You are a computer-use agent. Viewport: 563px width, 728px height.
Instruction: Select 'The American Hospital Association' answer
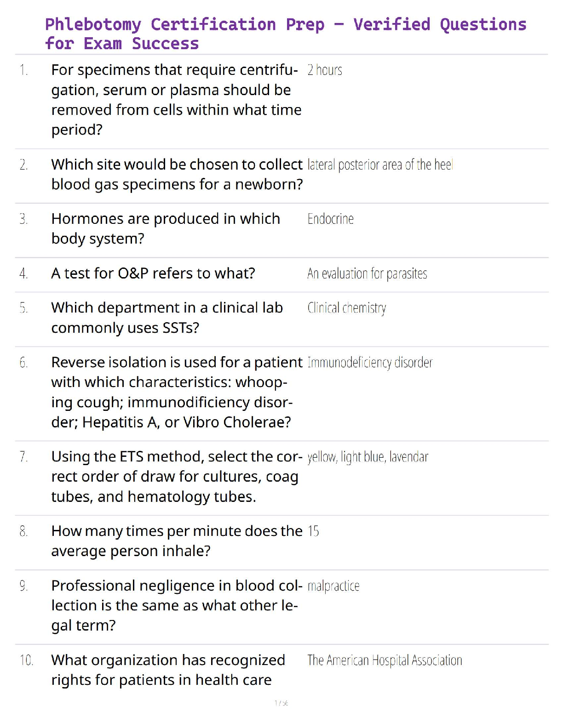pyautogui.click(x=385, y=660)
